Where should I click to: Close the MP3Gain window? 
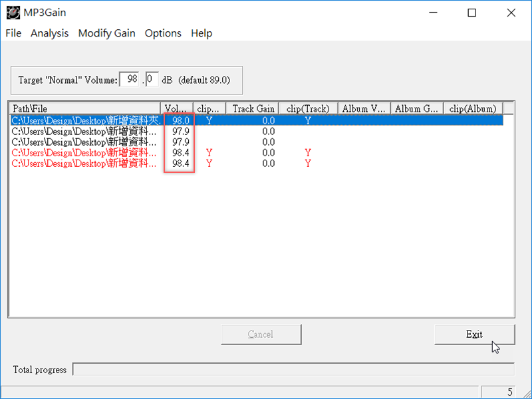click(x=511, y=13)
